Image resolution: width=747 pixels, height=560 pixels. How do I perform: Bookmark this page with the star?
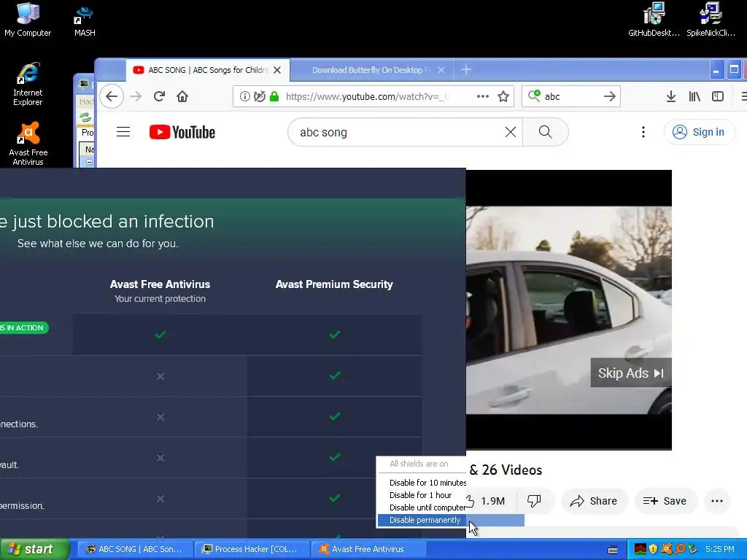(x=503, y=97)
